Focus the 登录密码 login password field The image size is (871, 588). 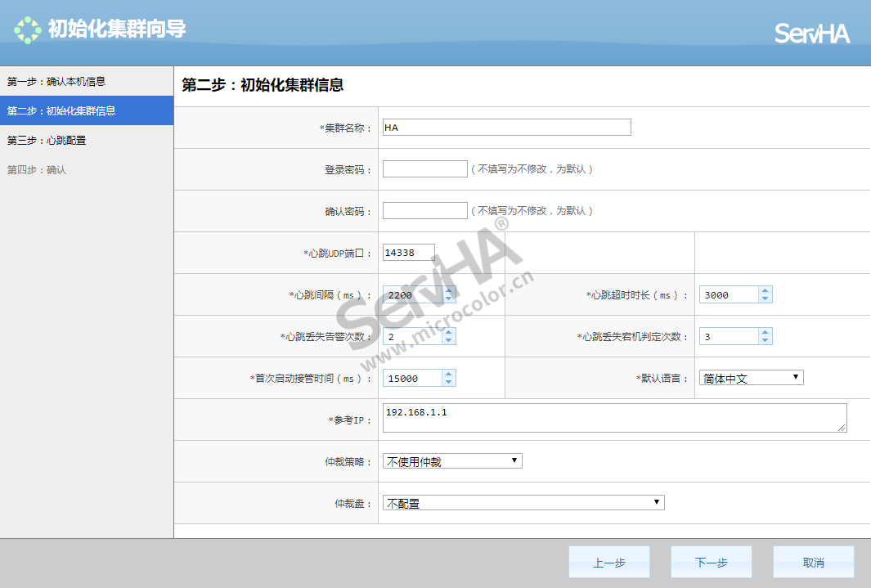[424, 169]
